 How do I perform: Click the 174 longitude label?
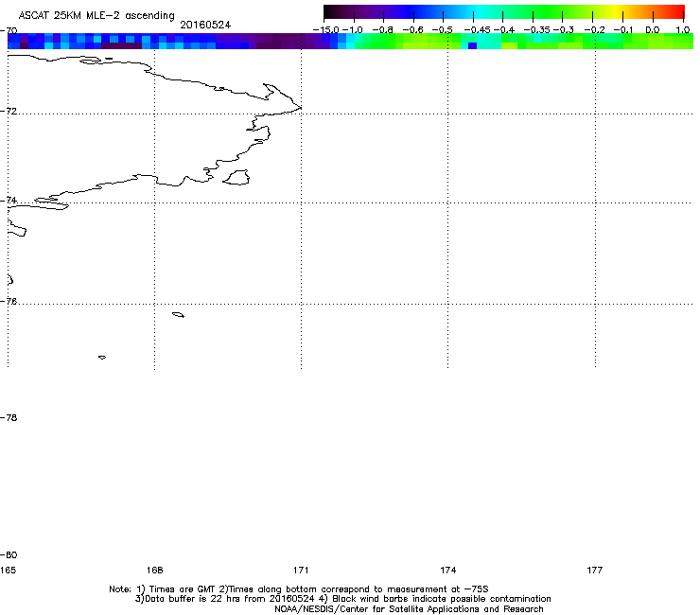(x=447, y=570)
